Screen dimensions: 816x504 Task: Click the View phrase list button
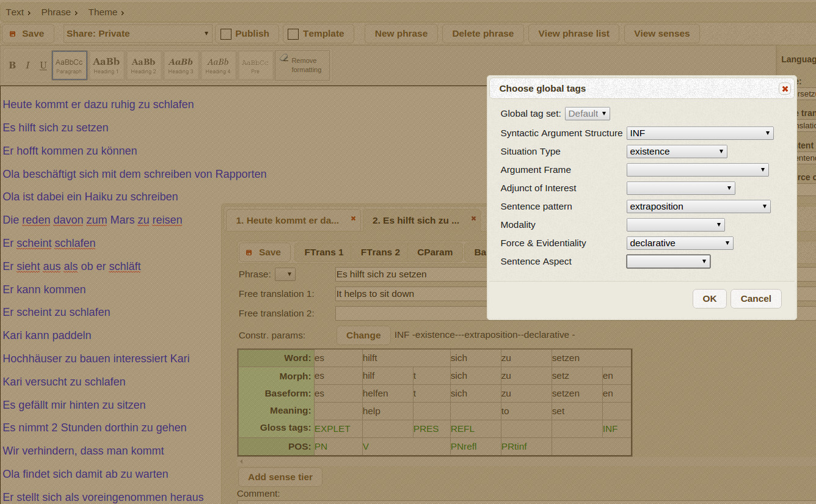click(x=574, y=34)
